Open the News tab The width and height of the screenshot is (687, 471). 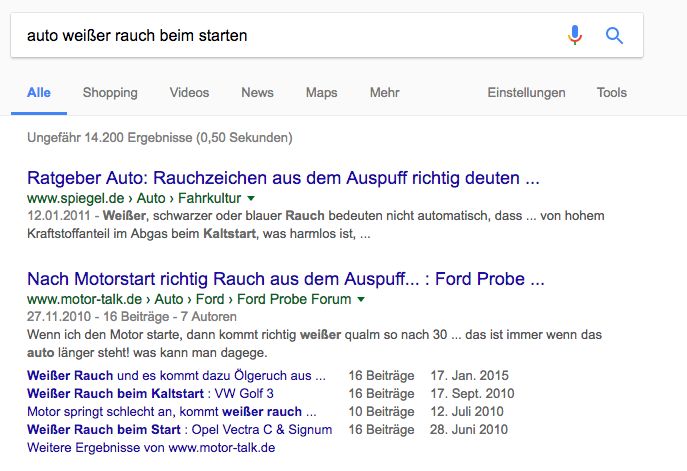(257, 93)
